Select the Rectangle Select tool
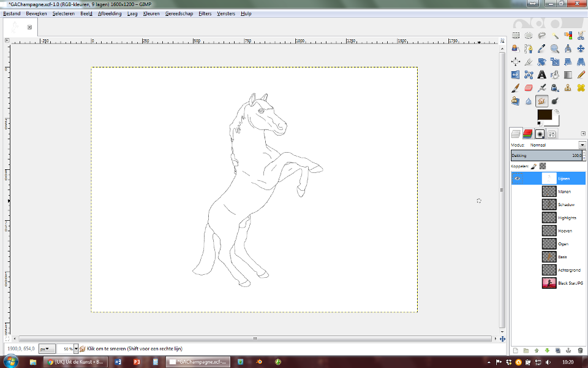The width and height of the screenshot is (588, 368). pyautogui.click(x=516, y=36)
